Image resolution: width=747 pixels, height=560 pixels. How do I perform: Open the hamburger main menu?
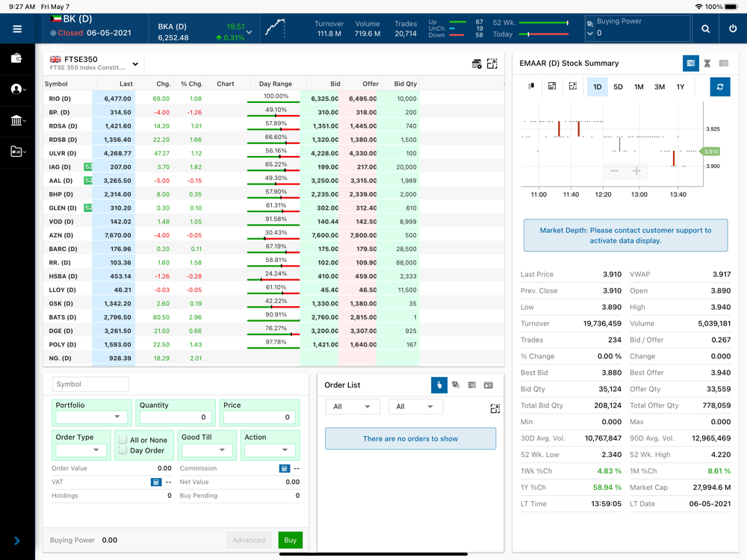[x=17, y=29]
